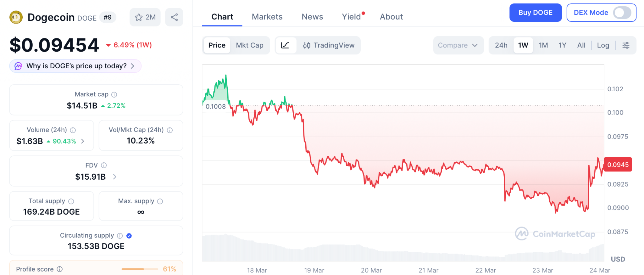
Task: Click the Profile score progress bar
Action: point(140,269)
